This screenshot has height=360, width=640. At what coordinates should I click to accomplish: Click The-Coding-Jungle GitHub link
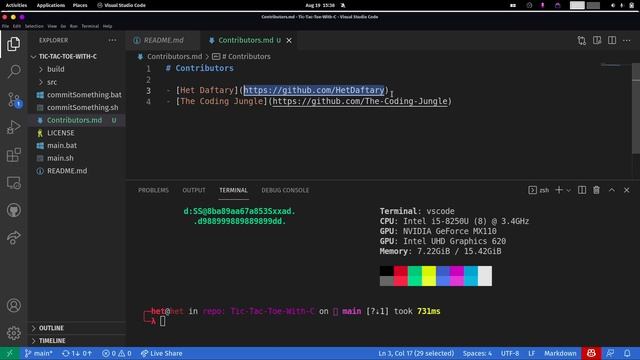360,101
